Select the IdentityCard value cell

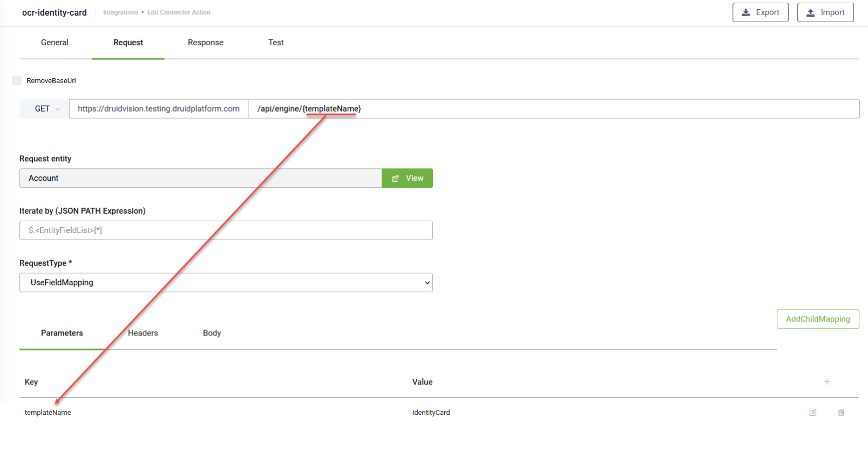(x=431, y=413)
